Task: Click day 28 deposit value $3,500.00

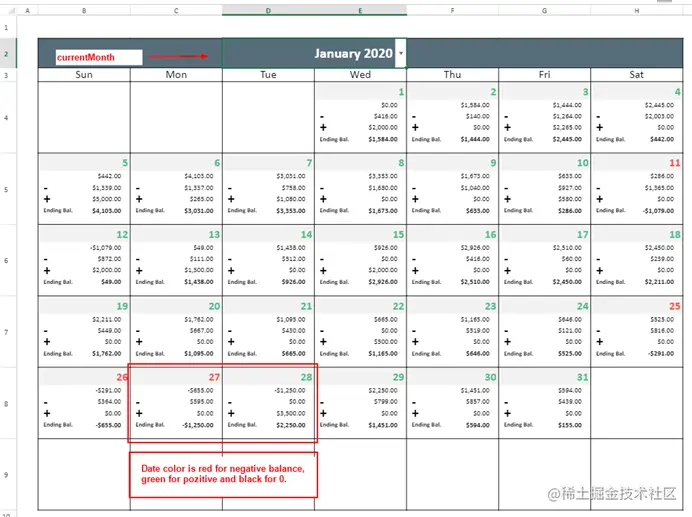Action: pos(291,414)
